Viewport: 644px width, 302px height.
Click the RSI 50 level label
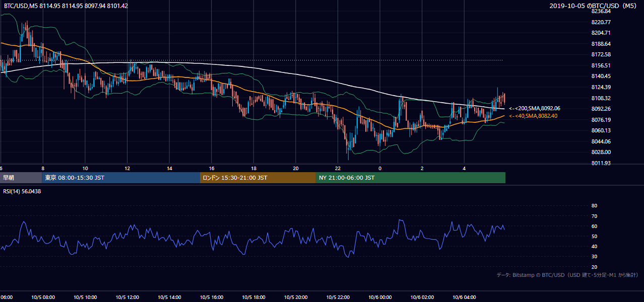[x=594, y=236]
